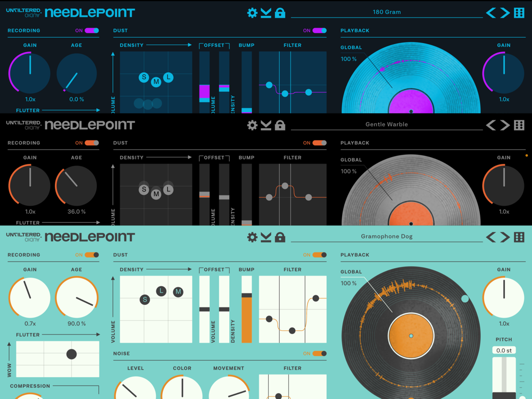
Task: Click Recording Gain knob showing 0.7x
Action: (x=30, y=297)
